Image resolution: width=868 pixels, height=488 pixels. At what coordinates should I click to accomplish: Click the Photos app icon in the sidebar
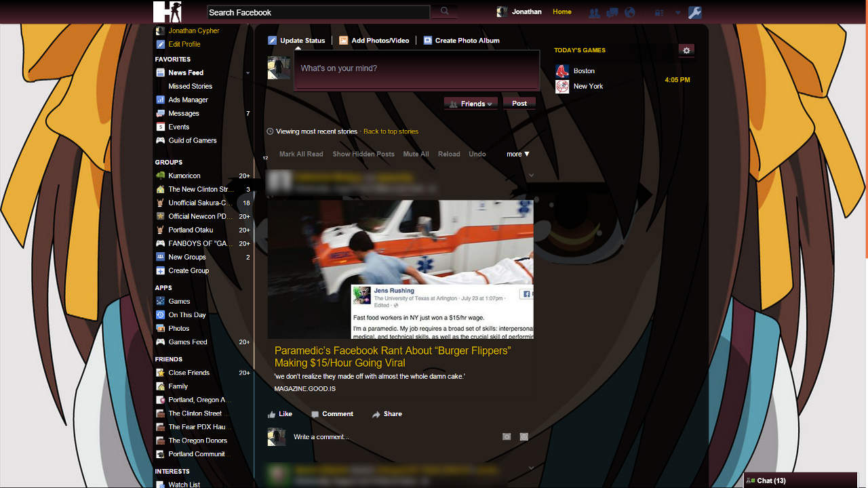pos(161,328)
